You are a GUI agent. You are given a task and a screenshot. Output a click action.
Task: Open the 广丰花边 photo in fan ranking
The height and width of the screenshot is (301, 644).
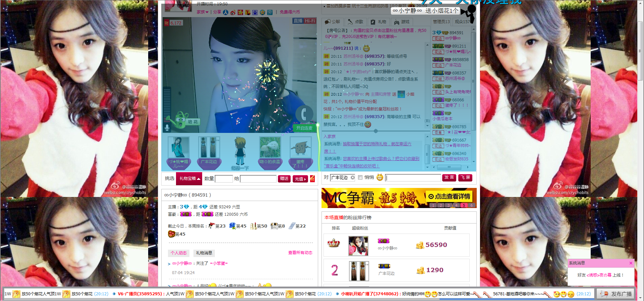pos(359,271)
